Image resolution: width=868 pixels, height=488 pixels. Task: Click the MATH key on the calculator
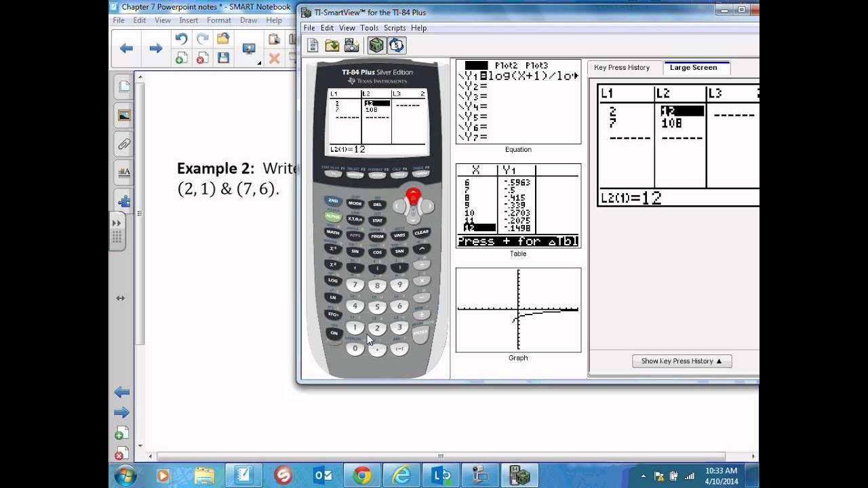tap(332, 232)
